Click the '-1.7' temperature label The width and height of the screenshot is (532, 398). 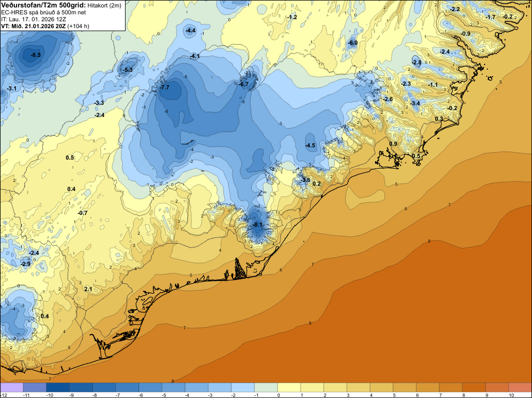coord(491,17)
